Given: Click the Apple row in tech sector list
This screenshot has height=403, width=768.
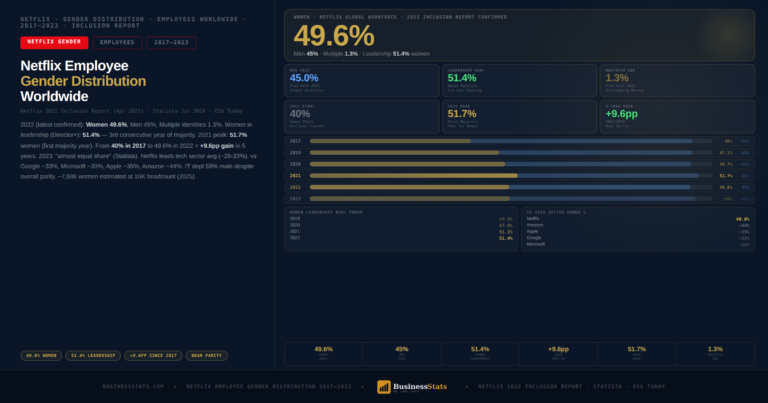Looking at the screenshot, I should point(638,232).
